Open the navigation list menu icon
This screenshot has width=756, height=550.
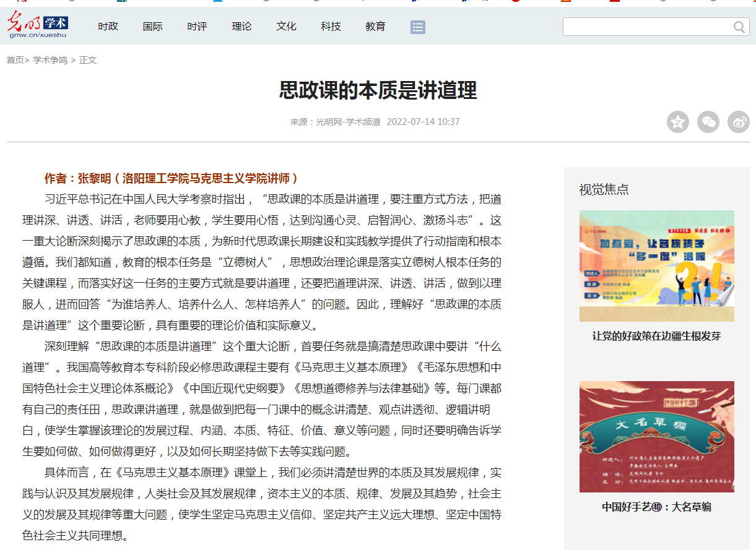tap(418, 27)
